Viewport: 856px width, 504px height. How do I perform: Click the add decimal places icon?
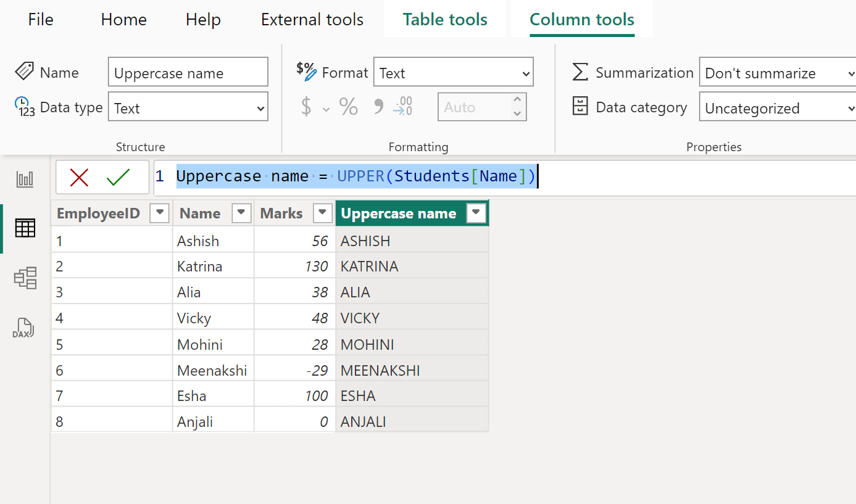click(x=402, y=106)
